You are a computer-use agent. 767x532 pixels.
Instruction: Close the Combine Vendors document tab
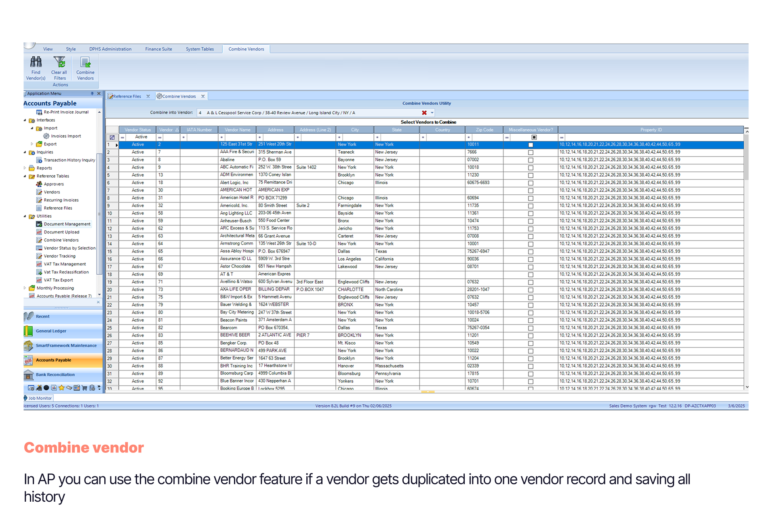(x=203, y=96)
